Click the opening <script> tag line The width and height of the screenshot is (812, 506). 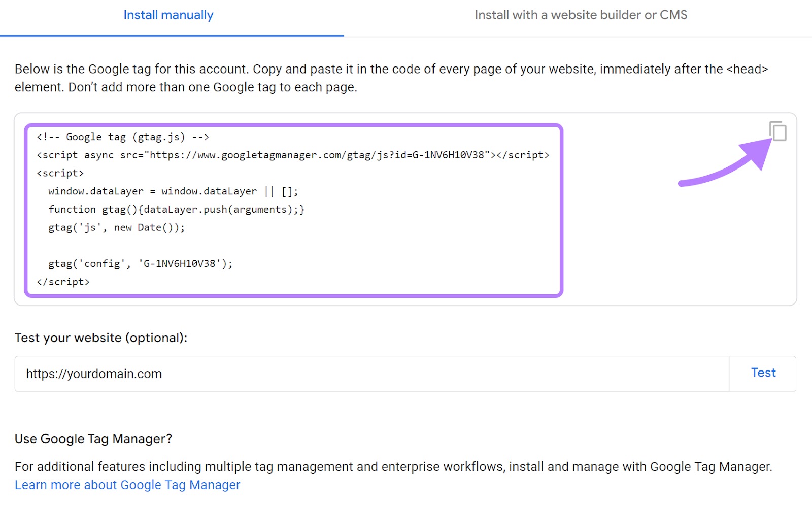pyautogui.click(x=60, y=174)
